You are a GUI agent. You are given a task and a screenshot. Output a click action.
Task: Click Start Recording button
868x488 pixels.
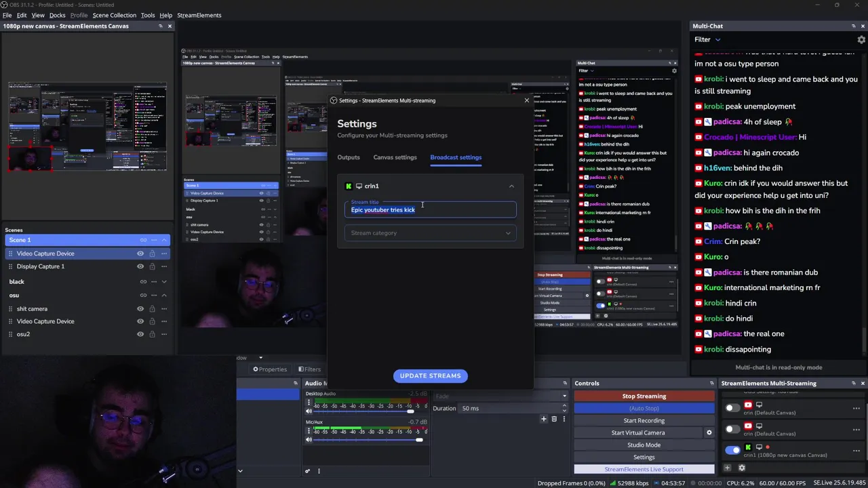coord(644,420)
